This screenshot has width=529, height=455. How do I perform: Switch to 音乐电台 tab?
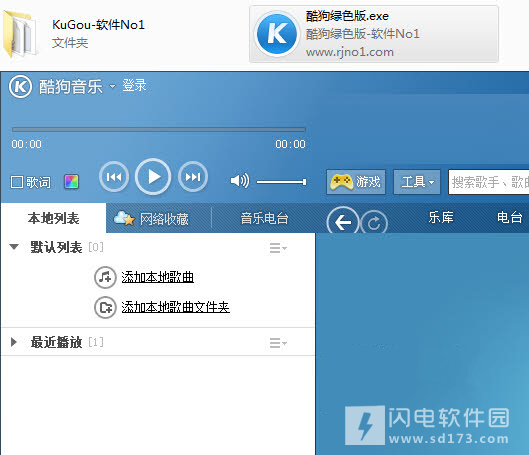[x=264, y=218]
